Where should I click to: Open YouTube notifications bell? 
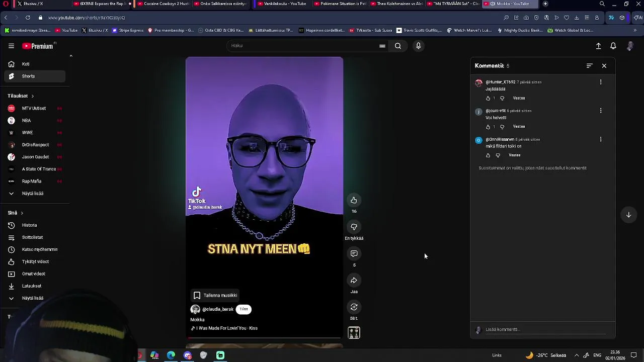(613, 46)
